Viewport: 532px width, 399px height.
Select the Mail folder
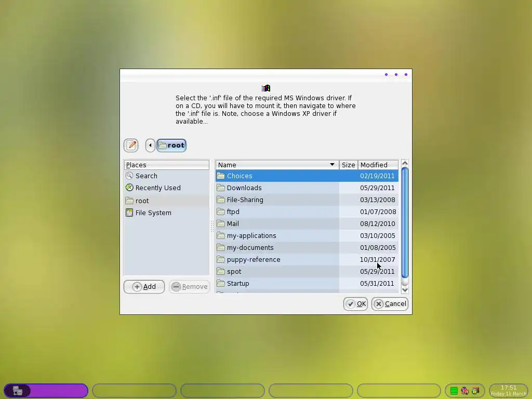(307, 223)
